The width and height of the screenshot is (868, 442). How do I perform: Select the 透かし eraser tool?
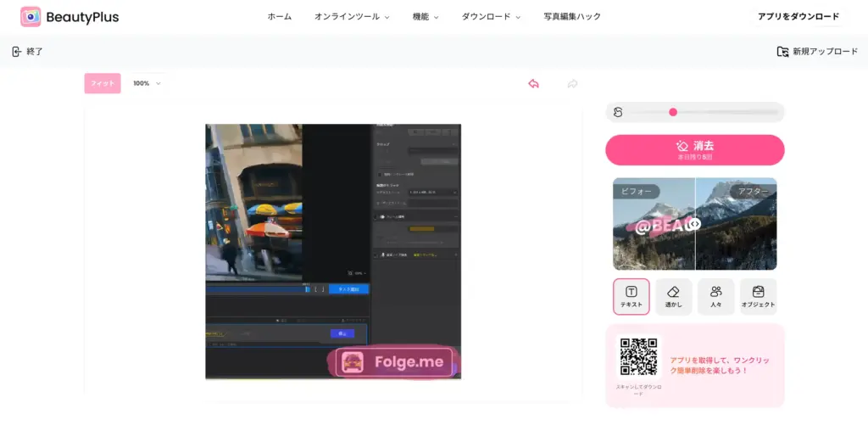pyautogui.click(x=674, y=297)
